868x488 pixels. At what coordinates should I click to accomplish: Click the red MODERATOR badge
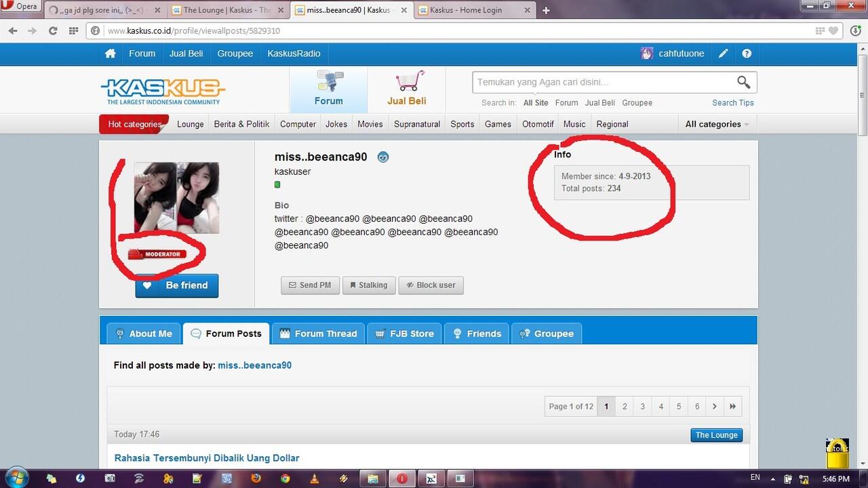(x=157, y=254)
